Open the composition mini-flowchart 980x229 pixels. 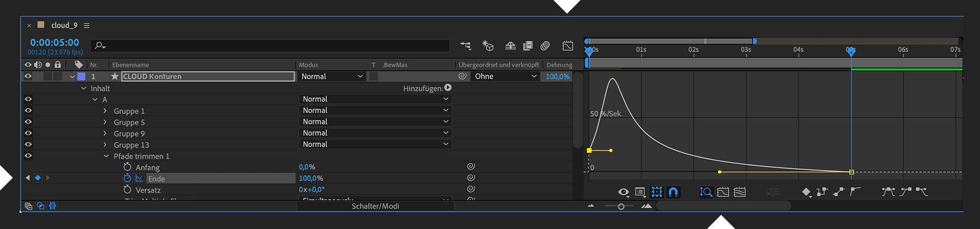pos(465,46)
